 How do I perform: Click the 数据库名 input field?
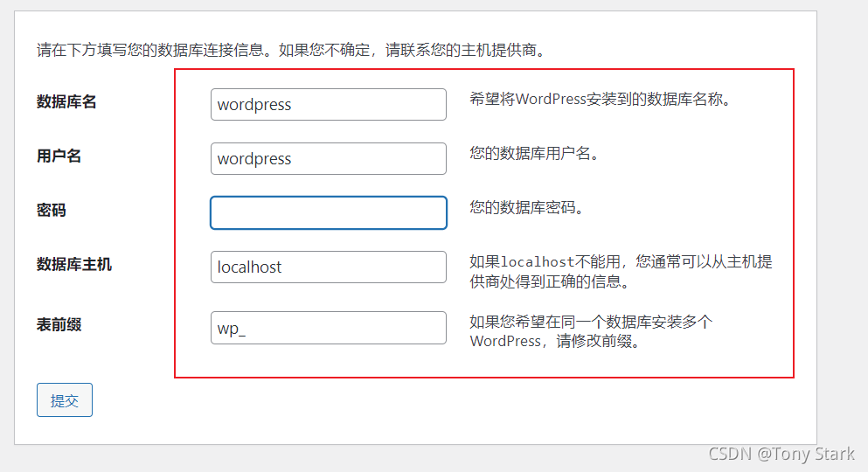[329, 105]
